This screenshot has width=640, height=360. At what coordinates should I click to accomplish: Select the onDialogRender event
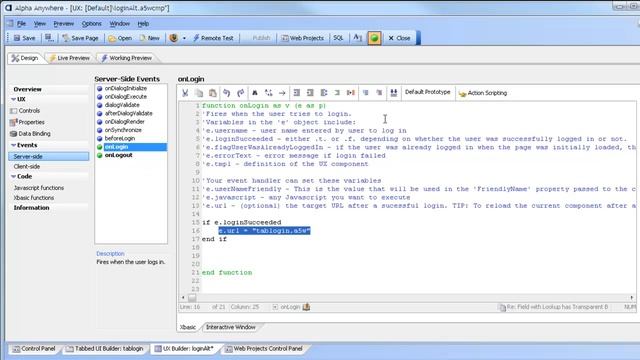point(124,122)
